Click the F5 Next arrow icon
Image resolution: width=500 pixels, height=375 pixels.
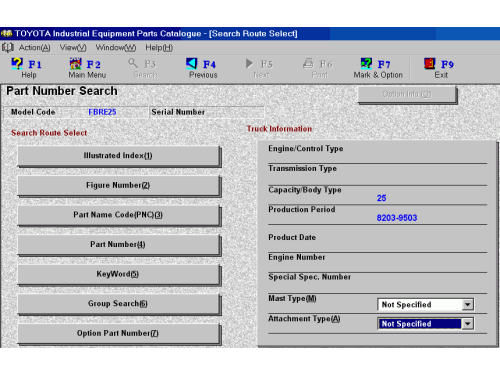point(249,63)
